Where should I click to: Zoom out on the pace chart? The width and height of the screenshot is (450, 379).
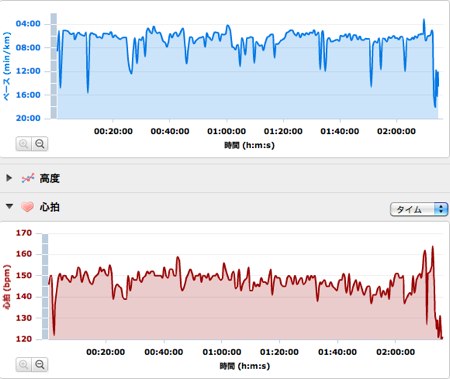40,144
